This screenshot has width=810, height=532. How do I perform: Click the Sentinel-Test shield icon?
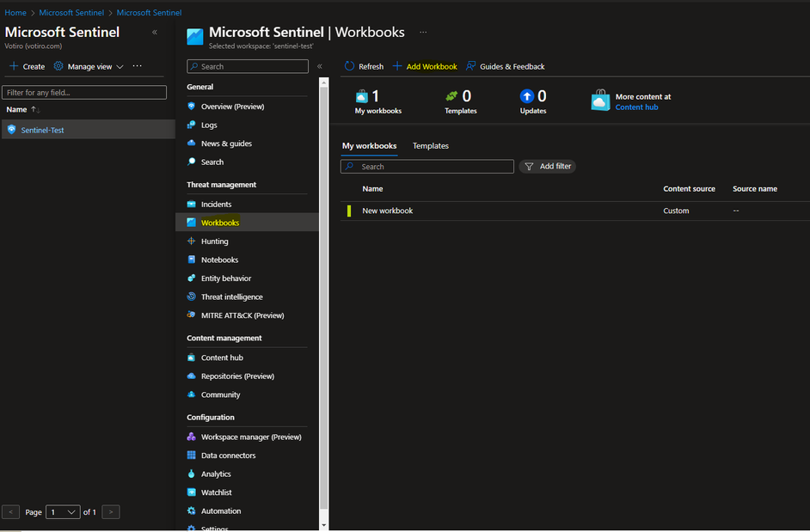11,130
